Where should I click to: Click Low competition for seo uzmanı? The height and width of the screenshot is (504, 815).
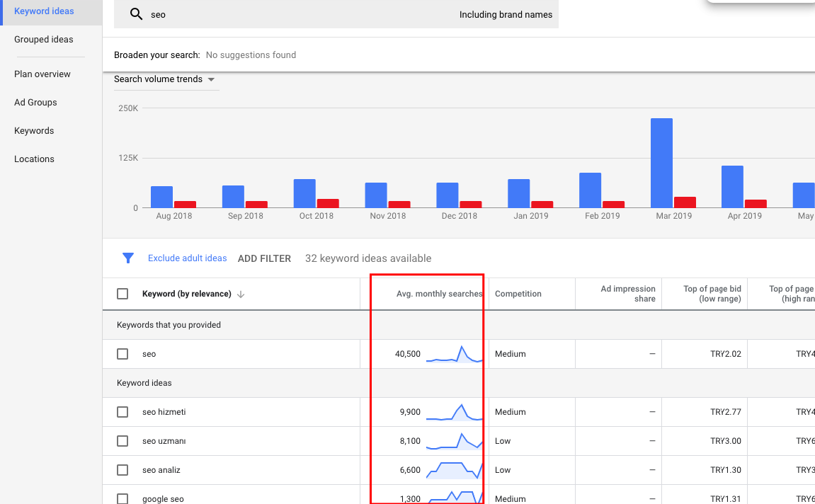(x=503, y=441)
